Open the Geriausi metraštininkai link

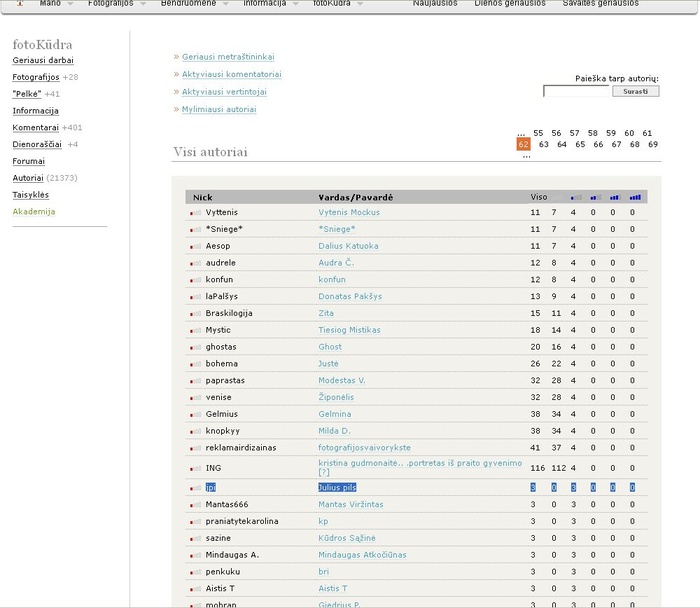(228, 57)
